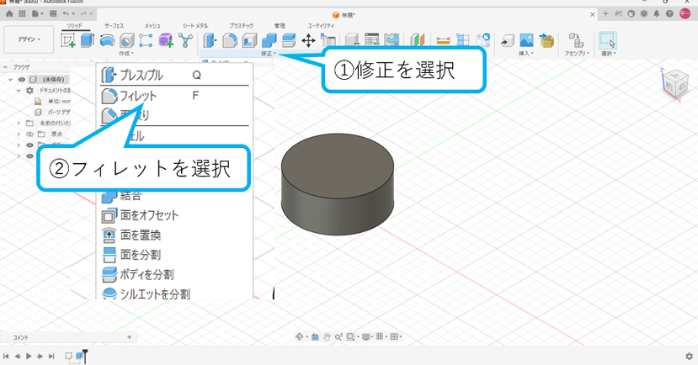
Task: Open a new design tab with plus
Action: point(605,14)
